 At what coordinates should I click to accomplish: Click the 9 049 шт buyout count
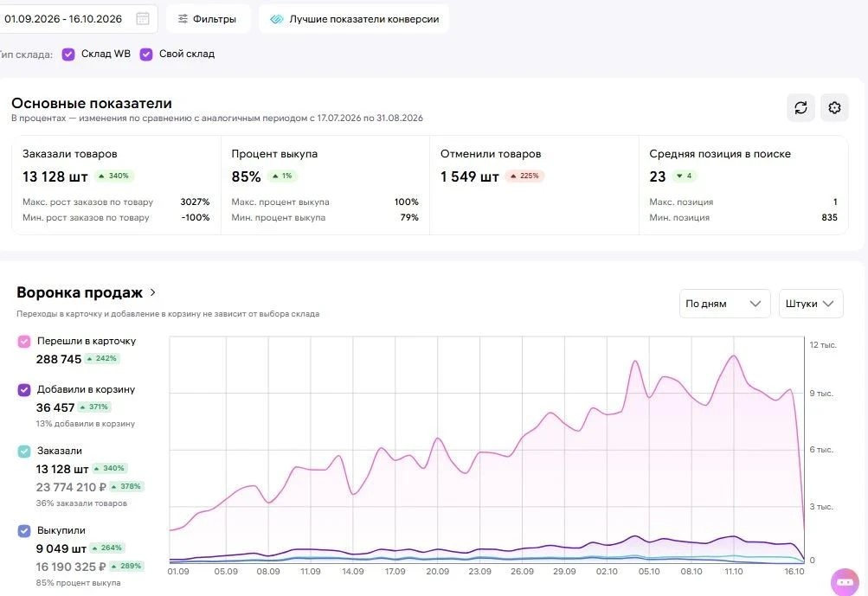61,548
